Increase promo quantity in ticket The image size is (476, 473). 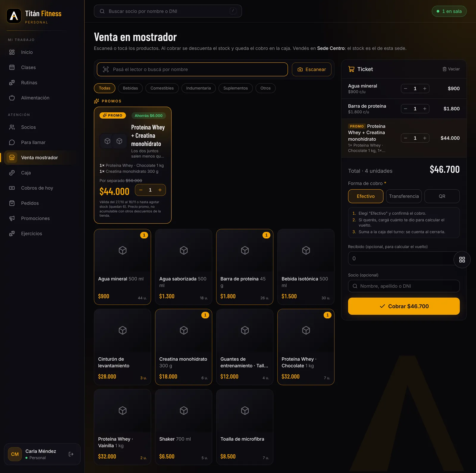[x=425, y=138]
